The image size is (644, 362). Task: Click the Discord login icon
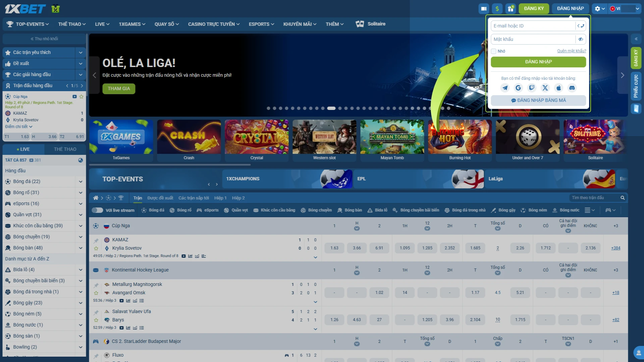[572, 88]
